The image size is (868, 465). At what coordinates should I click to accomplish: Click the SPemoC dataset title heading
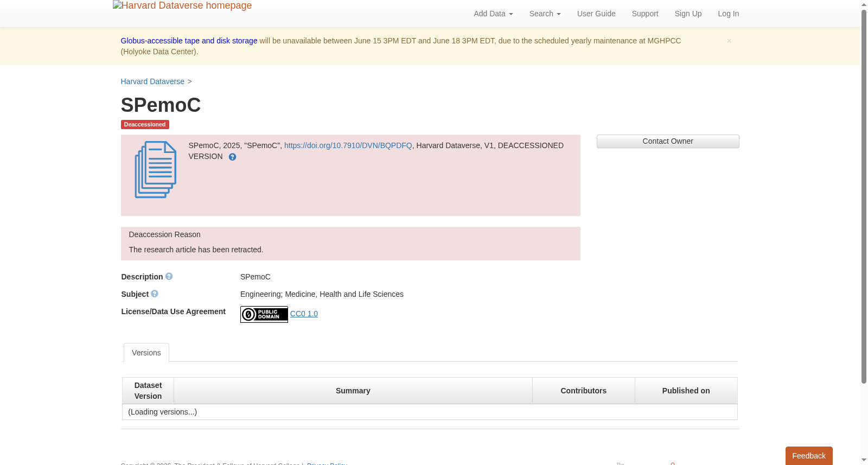click(161, 105)
